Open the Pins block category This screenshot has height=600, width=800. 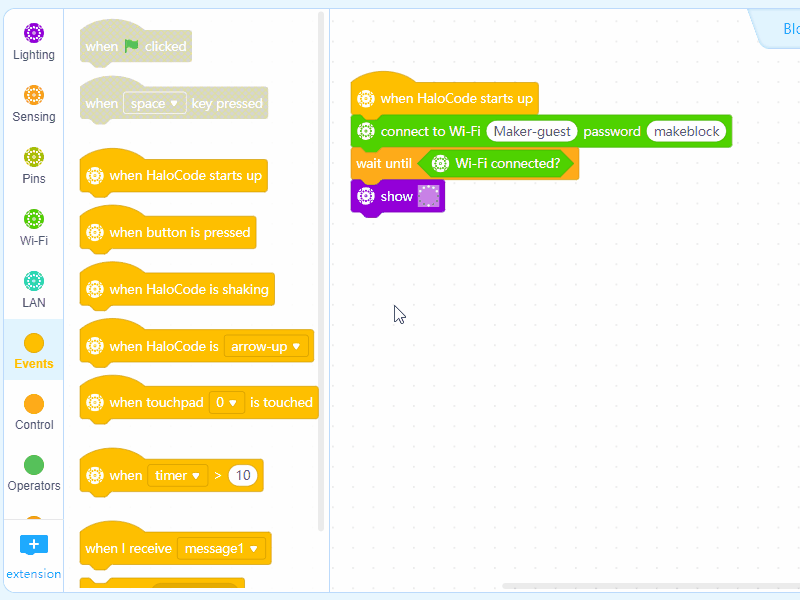tap(34, 166)
